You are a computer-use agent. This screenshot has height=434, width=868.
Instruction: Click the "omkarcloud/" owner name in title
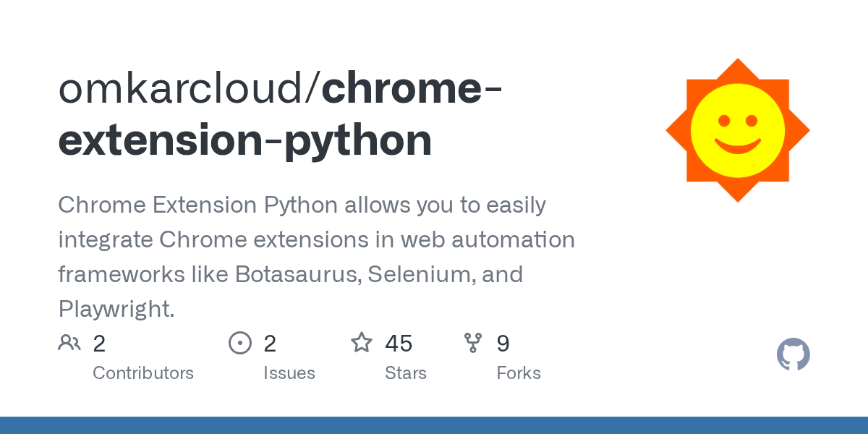tap(190, 90)
